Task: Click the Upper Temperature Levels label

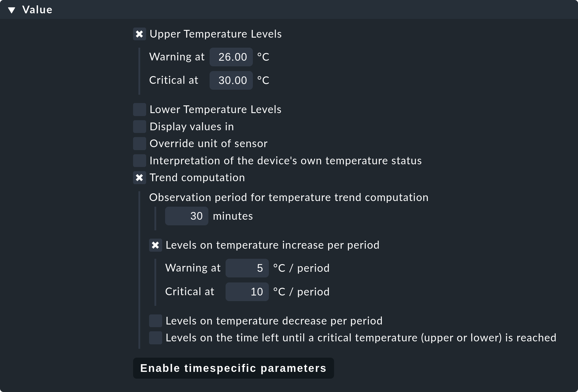Action: pyautogui.click(x=215, y=34)
